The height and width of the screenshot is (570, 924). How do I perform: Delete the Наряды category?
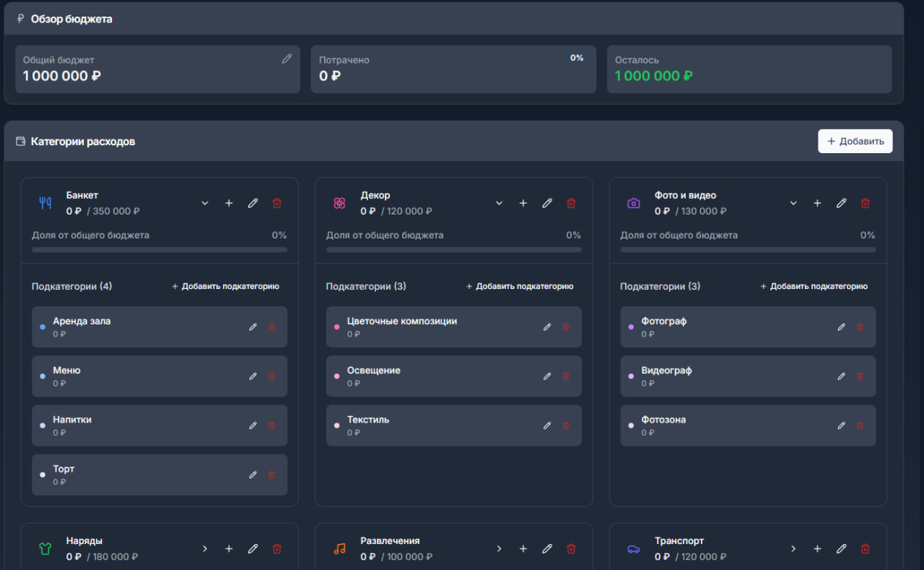[276, 548]
